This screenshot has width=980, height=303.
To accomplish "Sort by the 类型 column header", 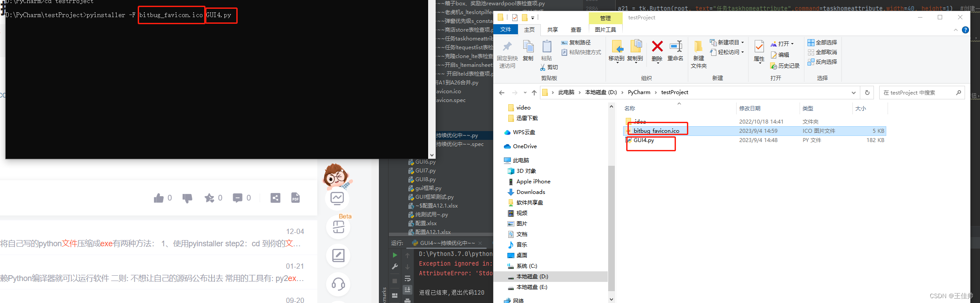I will pyautogui.click(x=807, y=108).
